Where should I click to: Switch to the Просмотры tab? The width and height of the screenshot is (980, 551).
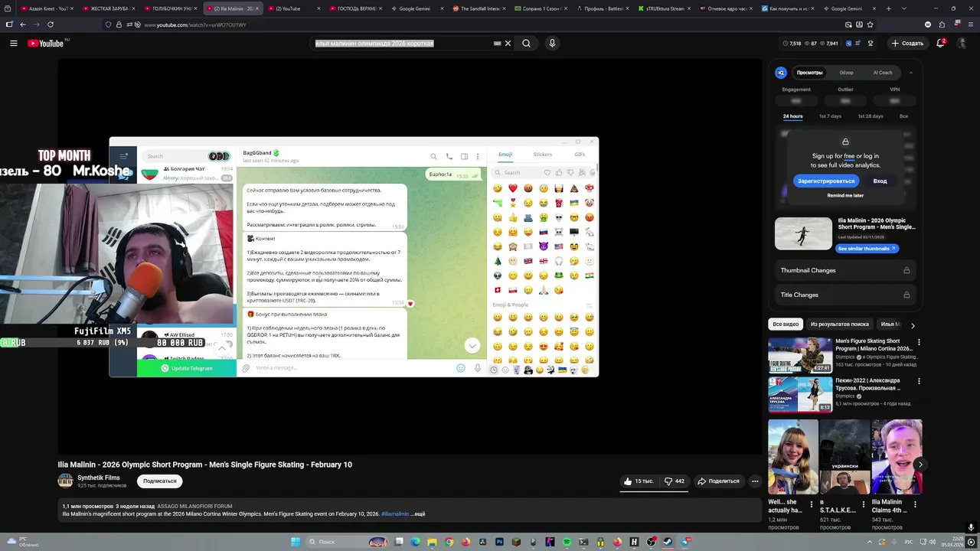point(809,73)
